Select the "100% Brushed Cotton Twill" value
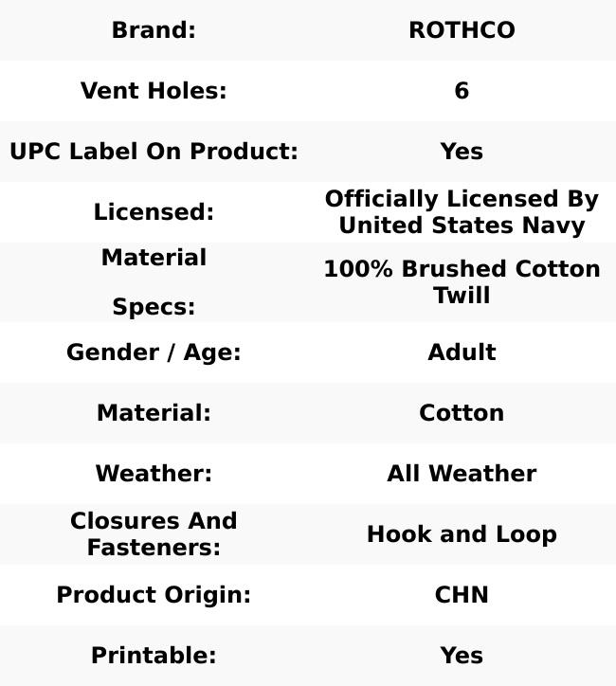 tap(462, 282)
